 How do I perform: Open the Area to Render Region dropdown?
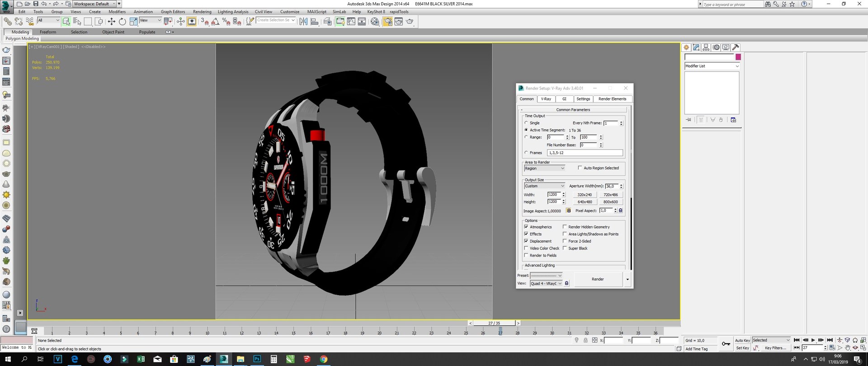point(544,169)
